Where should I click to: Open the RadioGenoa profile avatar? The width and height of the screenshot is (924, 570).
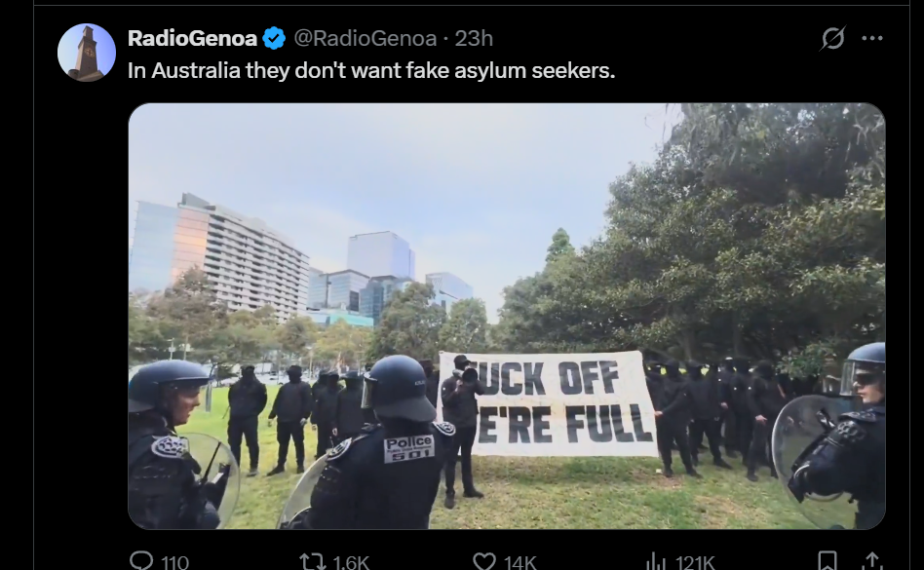tap(87, 53)
